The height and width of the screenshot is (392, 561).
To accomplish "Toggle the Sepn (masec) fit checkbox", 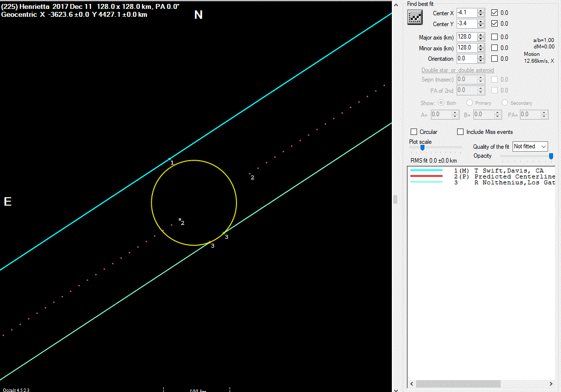I will 494,80.
